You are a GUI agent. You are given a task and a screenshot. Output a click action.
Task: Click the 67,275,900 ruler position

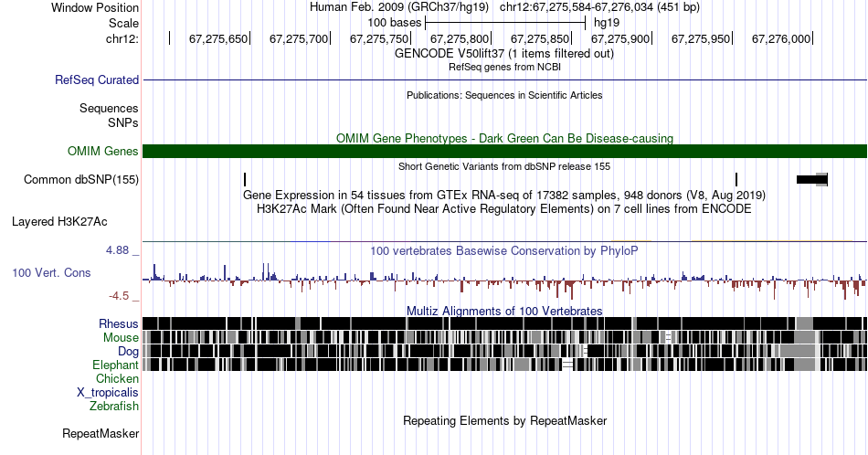coord(620,38)
